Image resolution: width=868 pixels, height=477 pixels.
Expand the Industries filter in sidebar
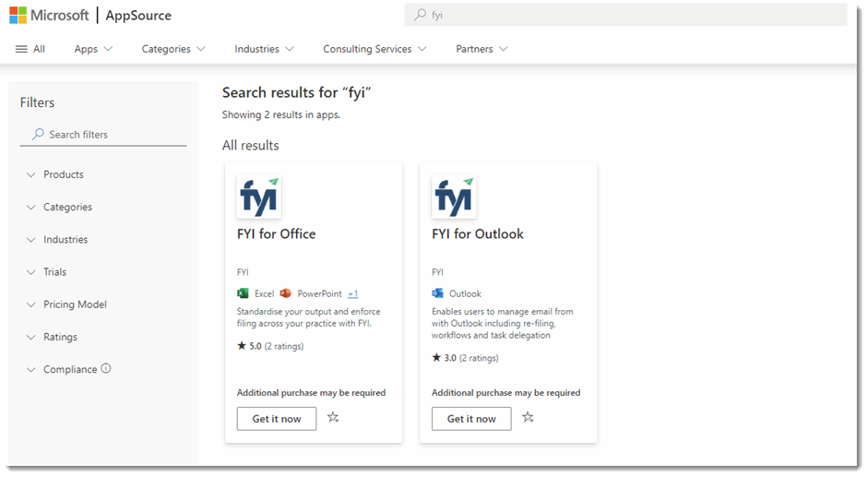tap(57, 240)
